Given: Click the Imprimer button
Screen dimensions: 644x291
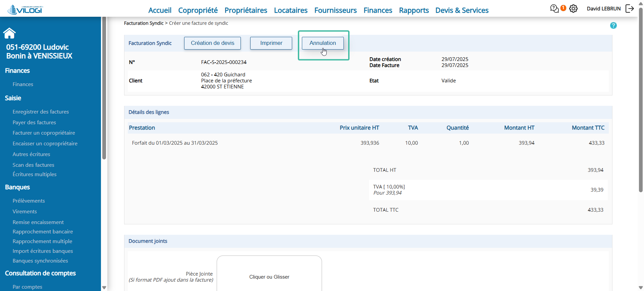Looking at the screenshot, I should tap(271, 43).
